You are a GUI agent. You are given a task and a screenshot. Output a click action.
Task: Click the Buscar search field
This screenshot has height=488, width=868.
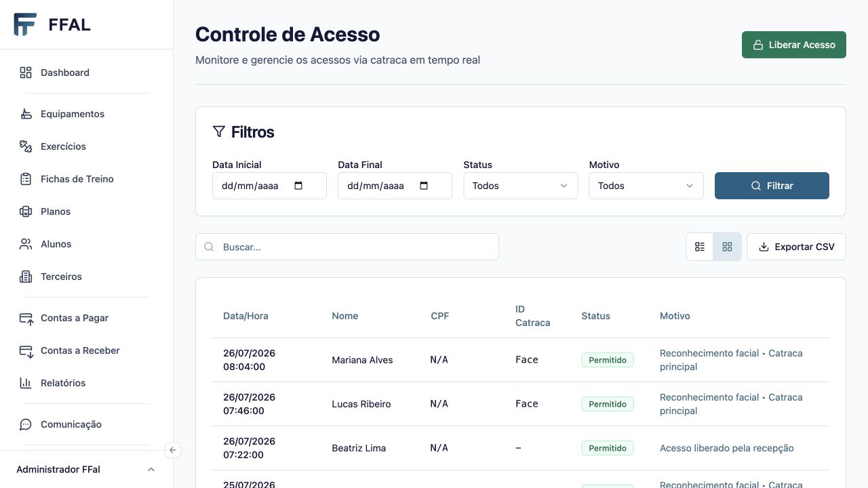(347, 247)
